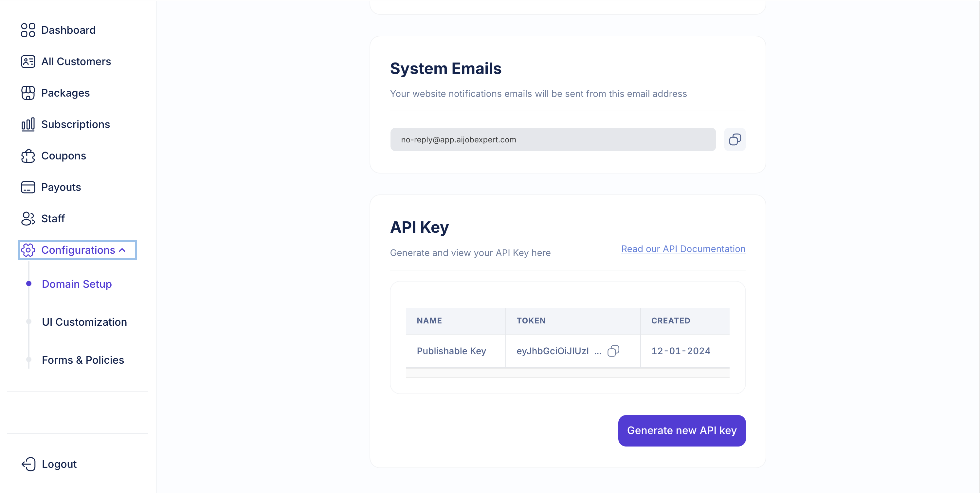Click the All Customers card icon
The height and width of the screenshot is (493, 980).
coord(28,62)
